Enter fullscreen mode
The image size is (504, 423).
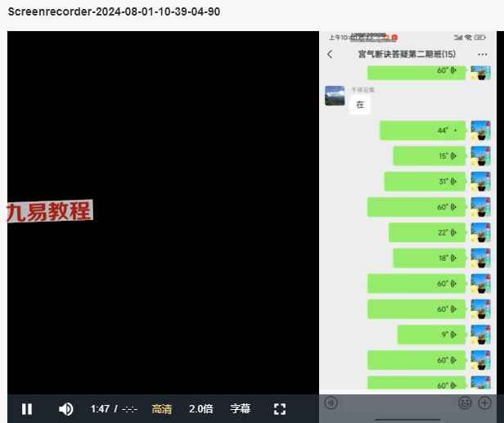pos(280,409)
